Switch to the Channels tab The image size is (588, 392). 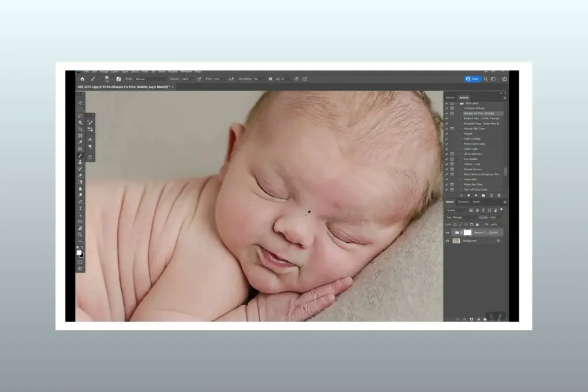[463, 202]
